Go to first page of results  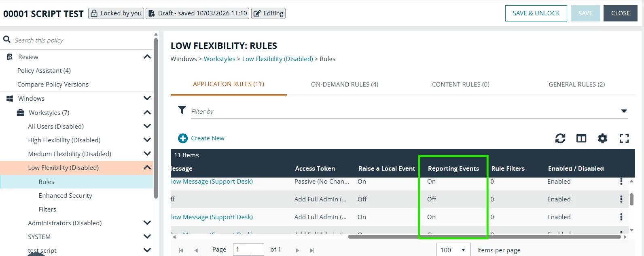tap(181, 250)
